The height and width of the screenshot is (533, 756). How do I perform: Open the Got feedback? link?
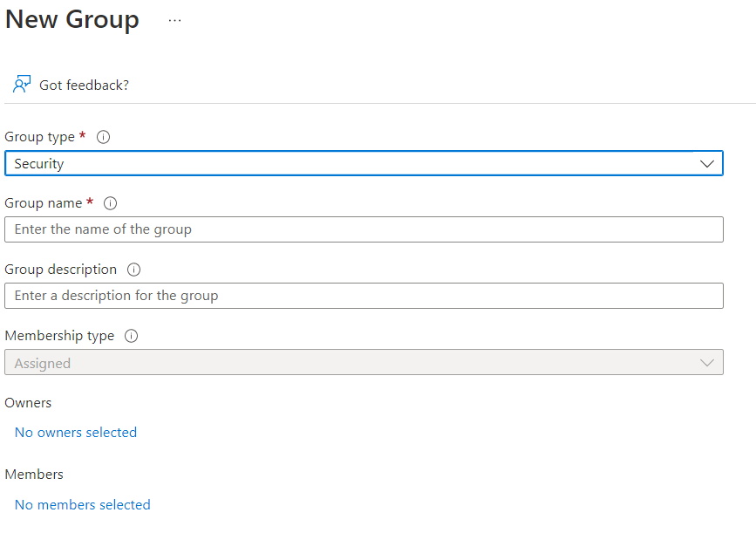pos(84,85)
